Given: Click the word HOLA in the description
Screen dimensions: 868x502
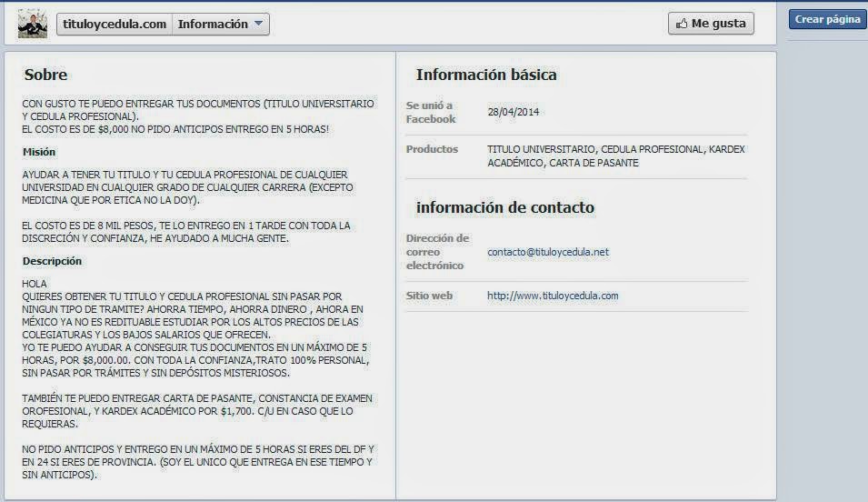Looking at the screenshot, I should (35, 284).
